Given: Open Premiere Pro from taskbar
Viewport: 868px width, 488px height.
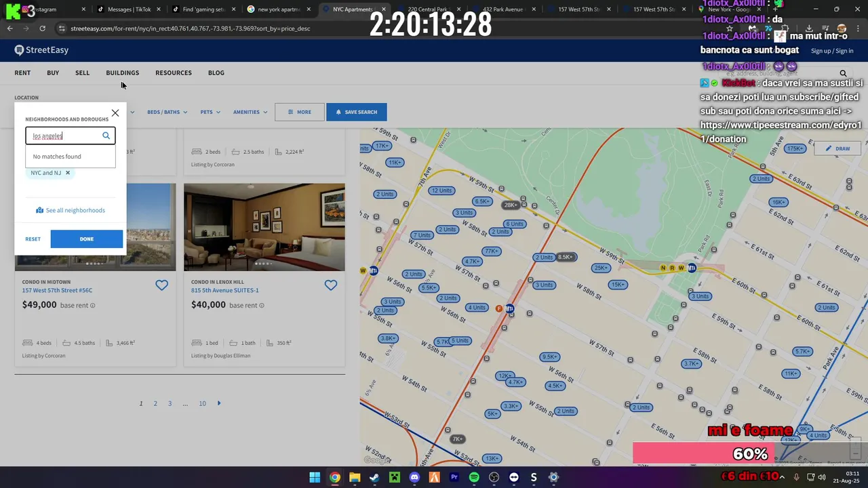Looking at the screenshot, I should [454, 477].
